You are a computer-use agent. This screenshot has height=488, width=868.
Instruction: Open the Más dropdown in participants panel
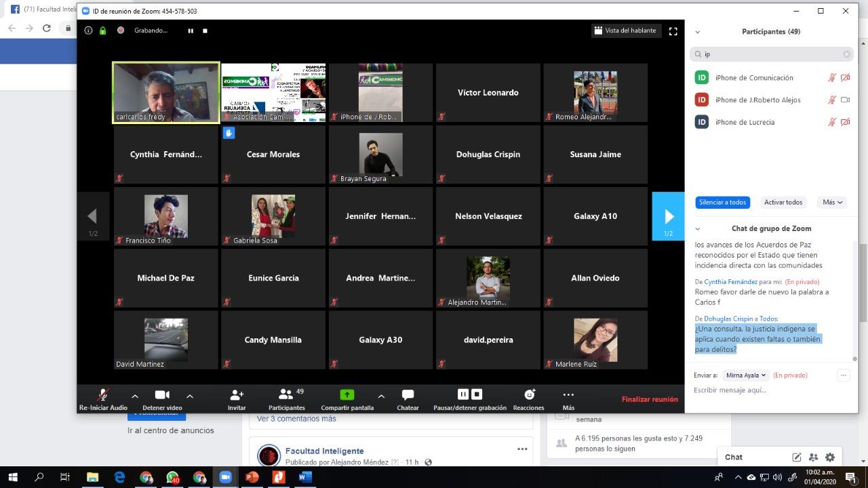click(x=832, y=202)
